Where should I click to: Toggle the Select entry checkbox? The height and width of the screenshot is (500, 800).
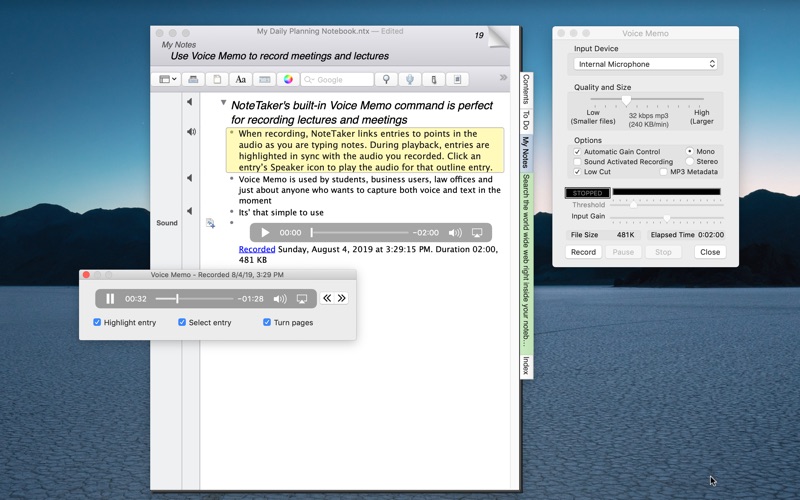[182, 322]
